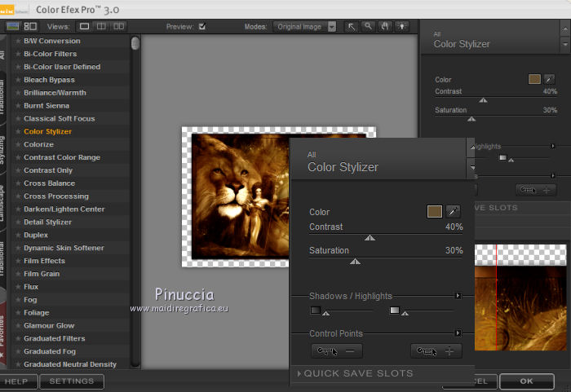Open the Settings button
The image size is (571, 392).
[x=71, y=381]
